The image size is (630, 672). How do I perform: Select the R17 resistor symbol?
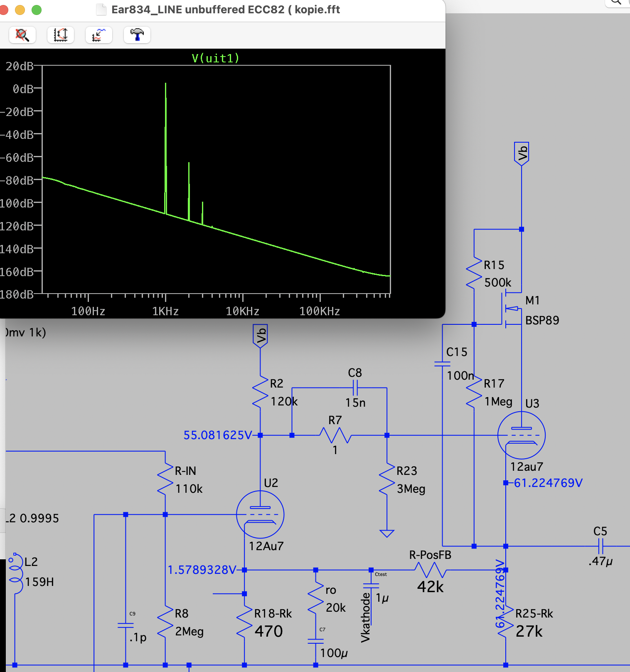pos(474,391)
